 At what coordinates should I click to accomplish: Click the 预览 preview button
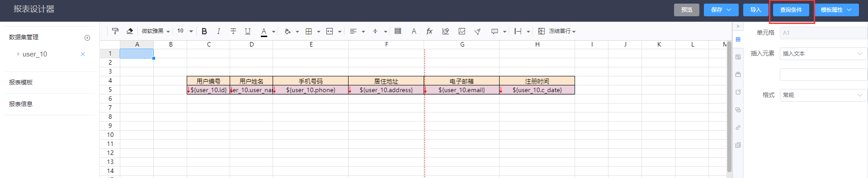(x=687, y=10)
